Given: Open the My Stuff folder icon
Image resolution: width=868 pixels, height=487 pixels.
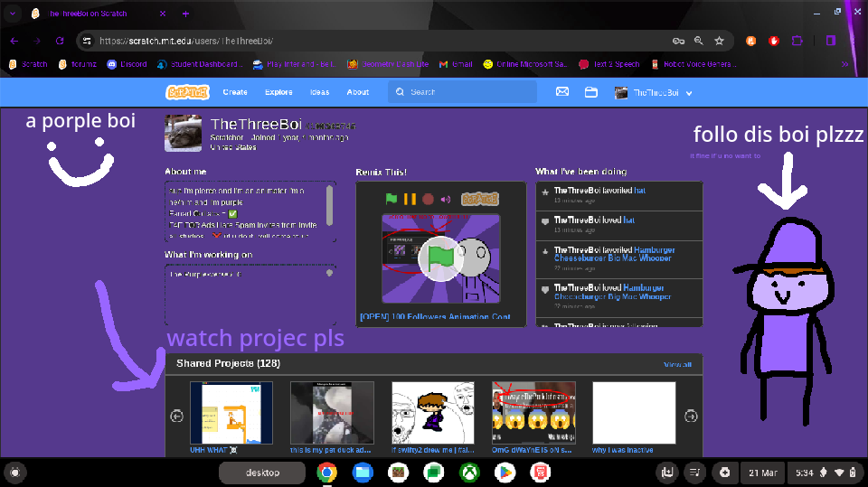Looking at the screenshot, I should click(x=590, y=92).
